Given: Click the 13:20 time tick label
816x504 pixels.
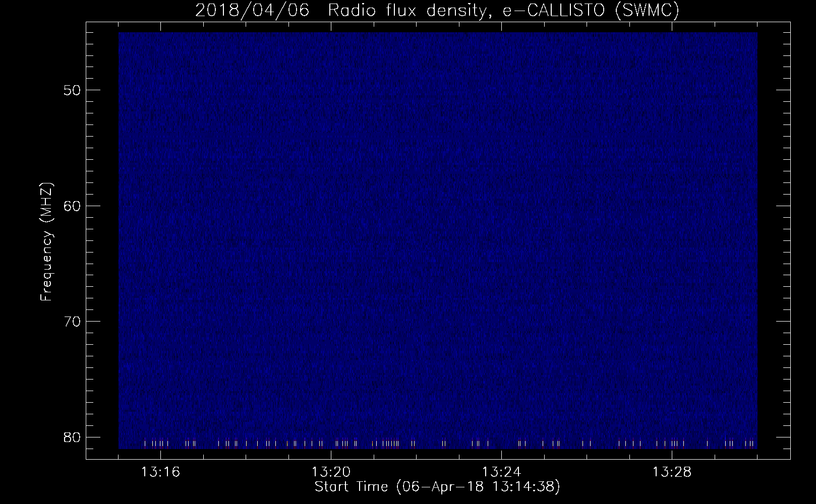Looking at the screenshot, I should pos(331,472).
